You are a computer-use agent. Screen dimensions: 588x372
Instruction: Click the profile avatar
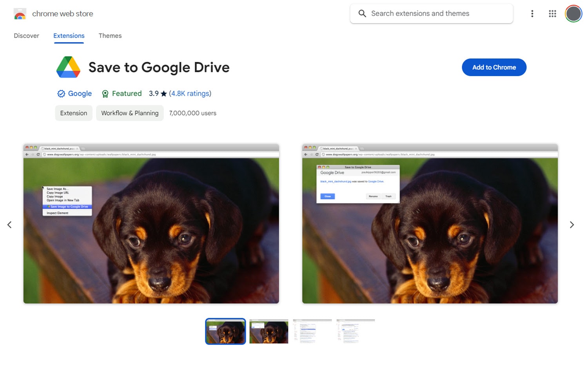(x=573, y=13)
